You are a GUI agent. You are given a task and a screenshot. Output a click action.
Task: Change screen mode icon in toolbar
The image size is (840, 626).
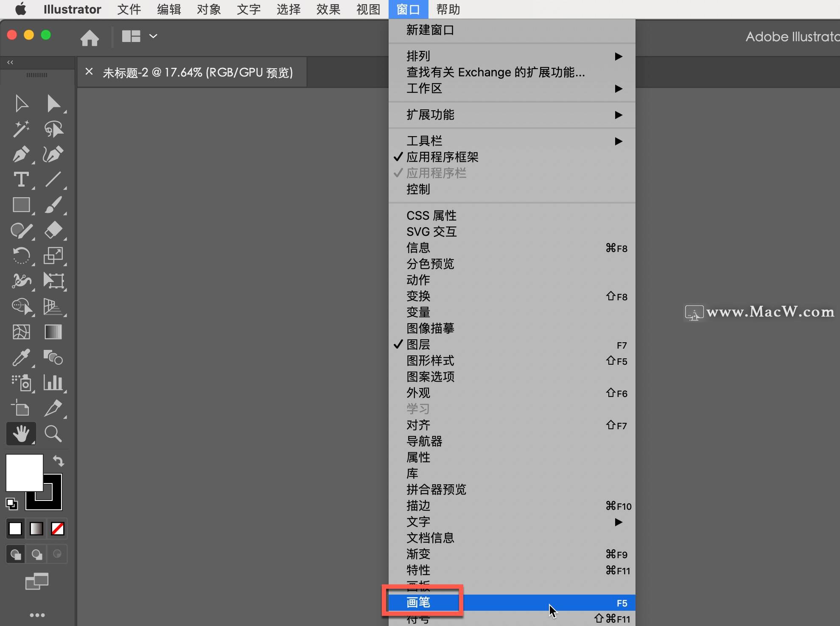coord(37,581)
